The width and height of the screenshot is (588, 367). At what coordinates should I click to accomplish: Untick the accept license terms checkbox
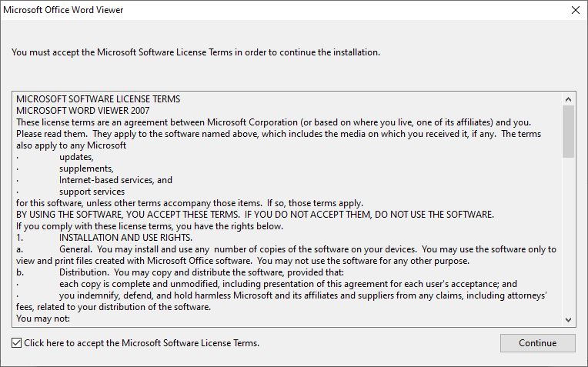click(16, 342)
